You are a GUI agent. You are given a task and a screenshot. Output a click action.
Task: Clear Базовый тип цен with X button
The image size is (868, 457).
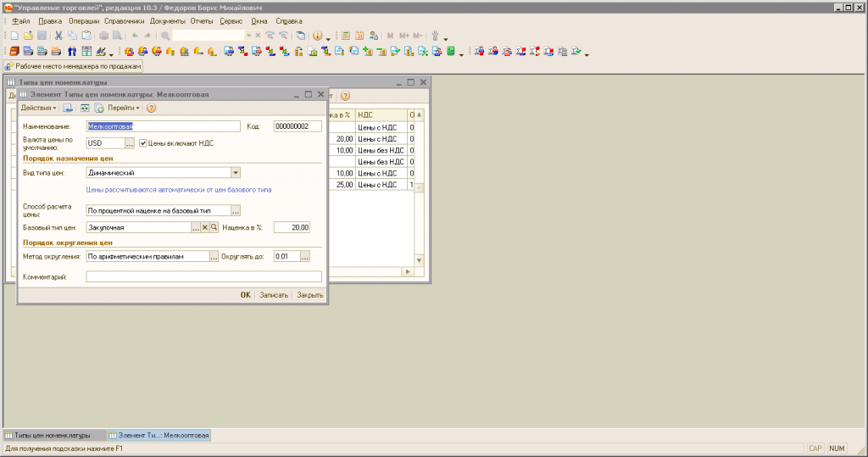pos(205,227)
